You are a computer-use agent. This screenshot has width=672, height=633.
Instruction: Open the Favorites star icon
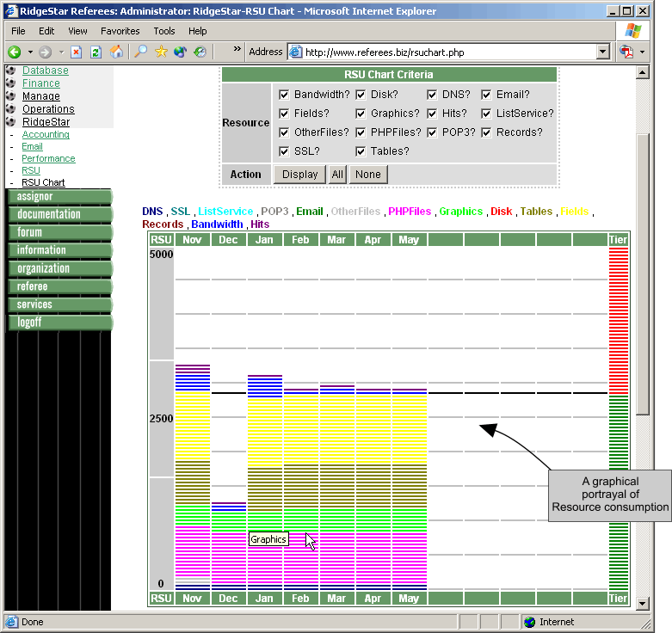point(161,52)
